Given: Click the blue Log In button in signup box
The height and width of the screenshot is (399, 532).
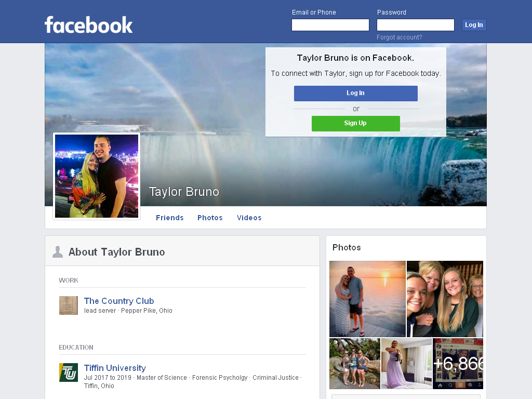Looking at the screenshot, I should click(355, 94).
